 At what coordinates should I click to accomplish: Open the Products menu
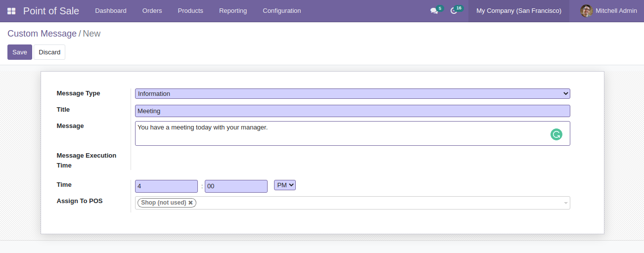(190, 11)
